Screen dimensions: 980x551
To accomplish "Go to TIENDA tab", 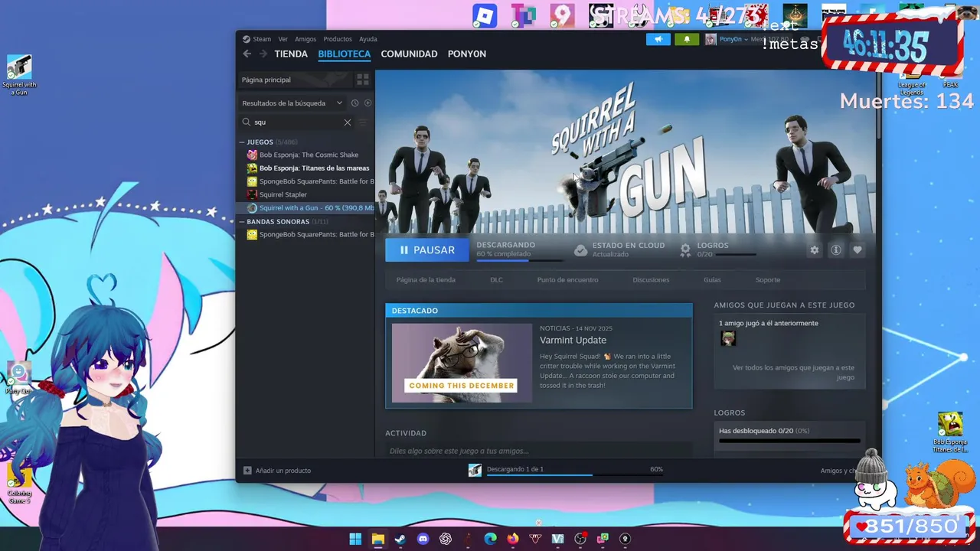I will (291, 54).
